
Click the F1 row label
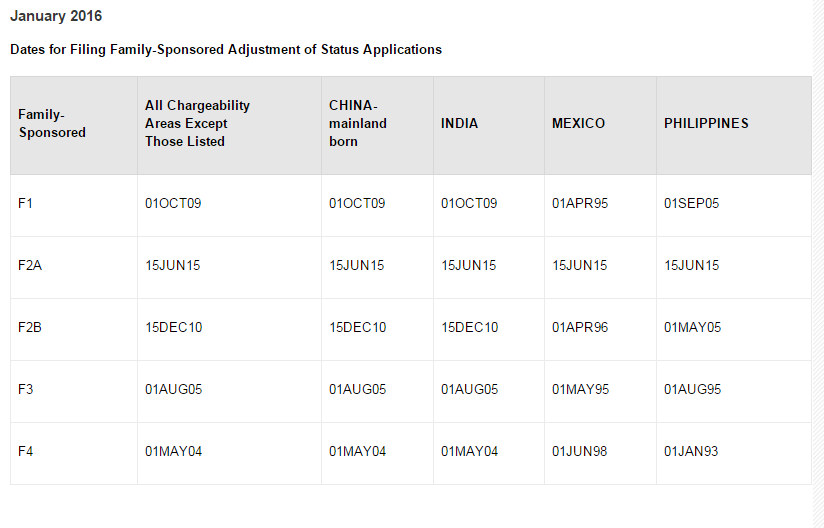pos(25,203)
